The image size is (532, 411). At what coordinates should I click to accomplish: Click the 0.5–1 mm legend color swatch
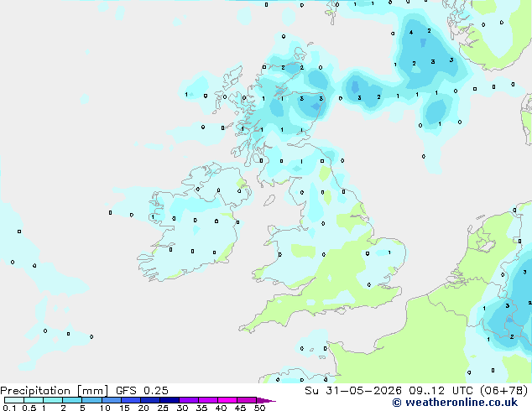(x=34, y=400)
